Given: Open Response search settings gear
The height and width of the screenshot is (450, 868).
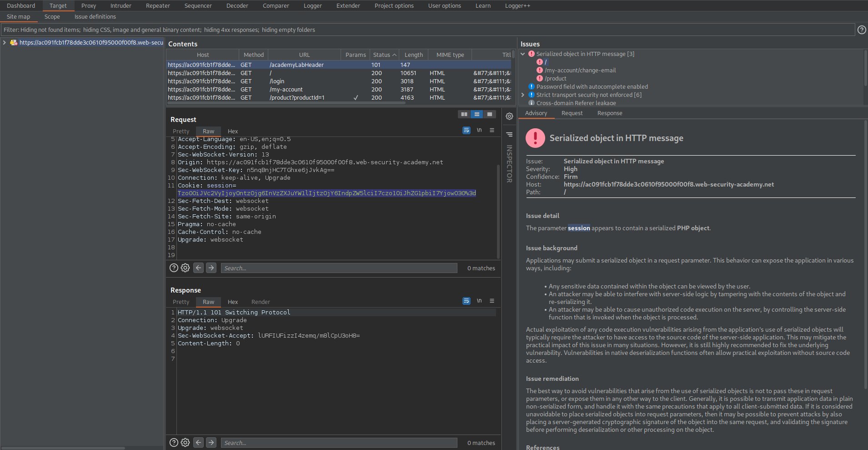Looking at the screenshot, I should coord(185,443).
